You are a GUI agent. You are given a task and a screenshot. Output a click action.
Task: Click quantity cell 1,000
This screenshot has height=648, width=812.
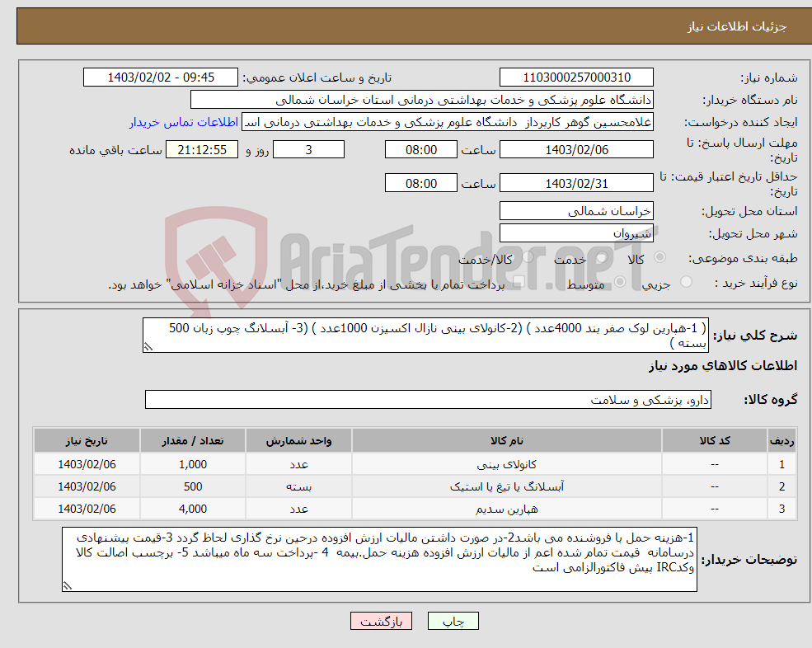click(193, 464)
